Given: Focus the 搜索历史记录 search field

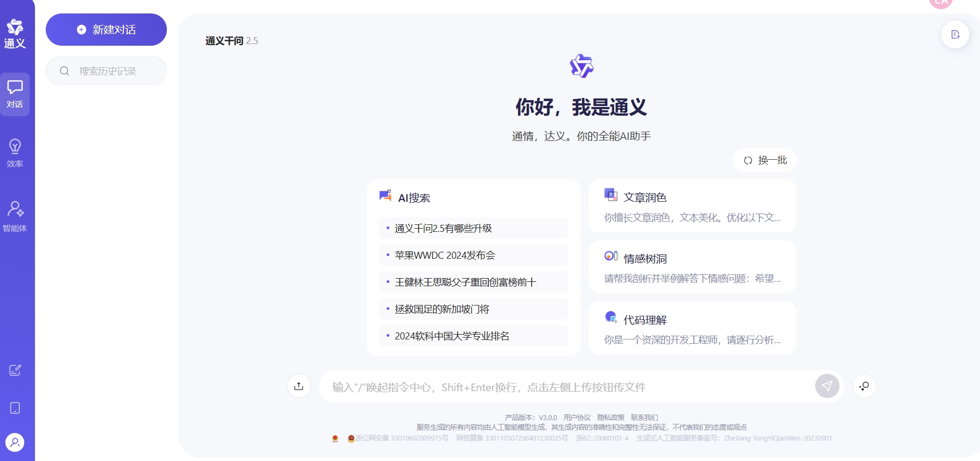Looking at the screenshot, I should tap(106, 71).
